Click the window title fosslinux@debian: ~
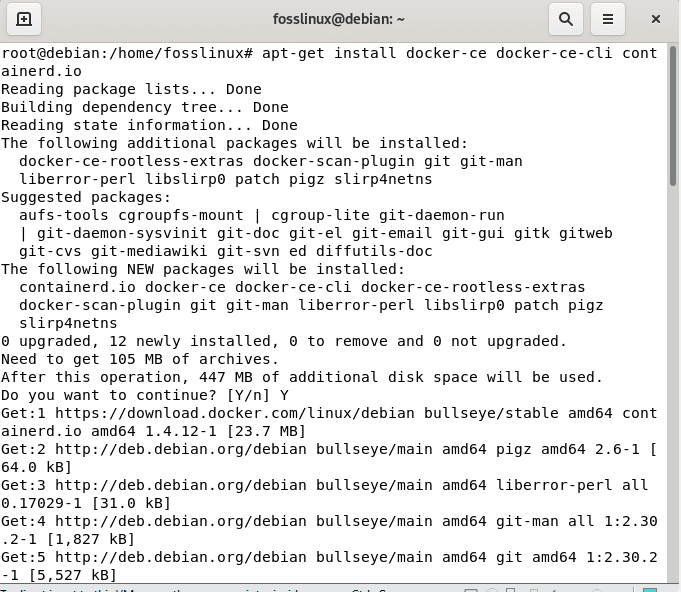Image resolution: width=681 pixels, height=592 pixels. pyautogui.click(x=339, y=19)
